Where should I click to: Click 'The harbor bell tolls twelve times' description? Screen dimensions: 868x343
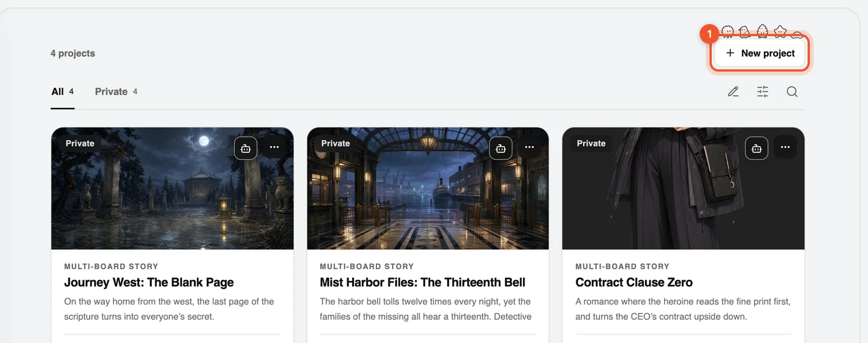click(425, 309)
